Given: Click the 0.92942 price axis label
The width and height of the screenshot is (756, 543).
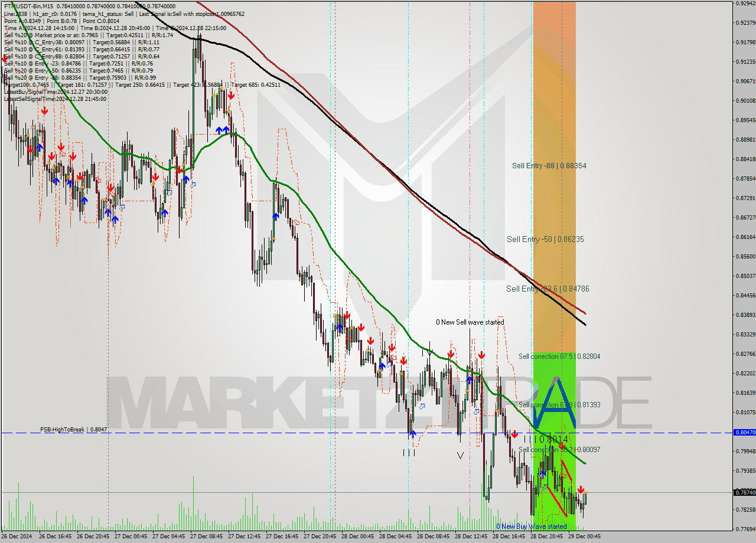Looking at the screenshot, I should click(746, 4).
